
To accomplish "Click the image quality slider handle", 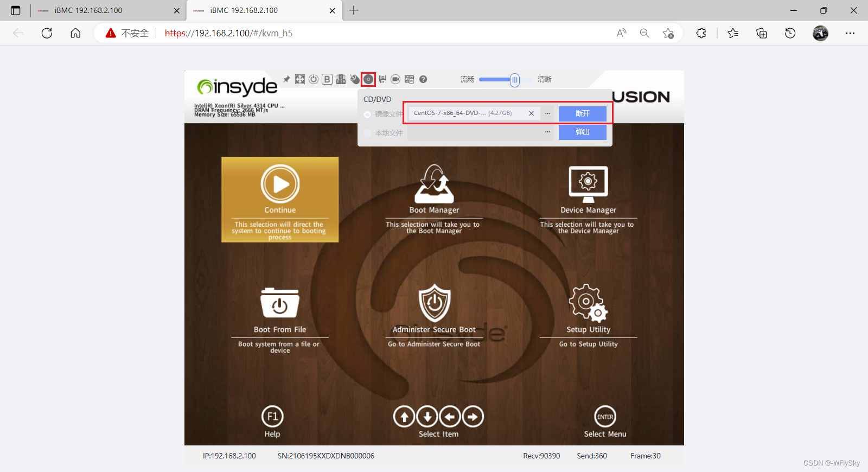I will tap(514, 80).
